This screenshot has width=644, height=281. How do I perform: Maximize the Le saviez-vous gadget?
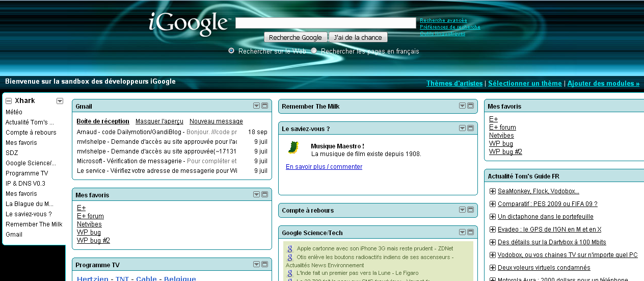(x=470, y=128)
